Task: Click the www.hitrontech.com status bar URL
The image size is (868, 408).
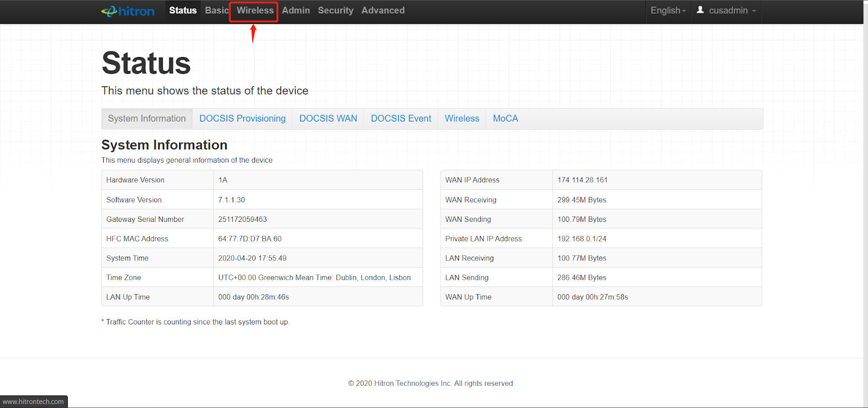Action: coord(33,402)
